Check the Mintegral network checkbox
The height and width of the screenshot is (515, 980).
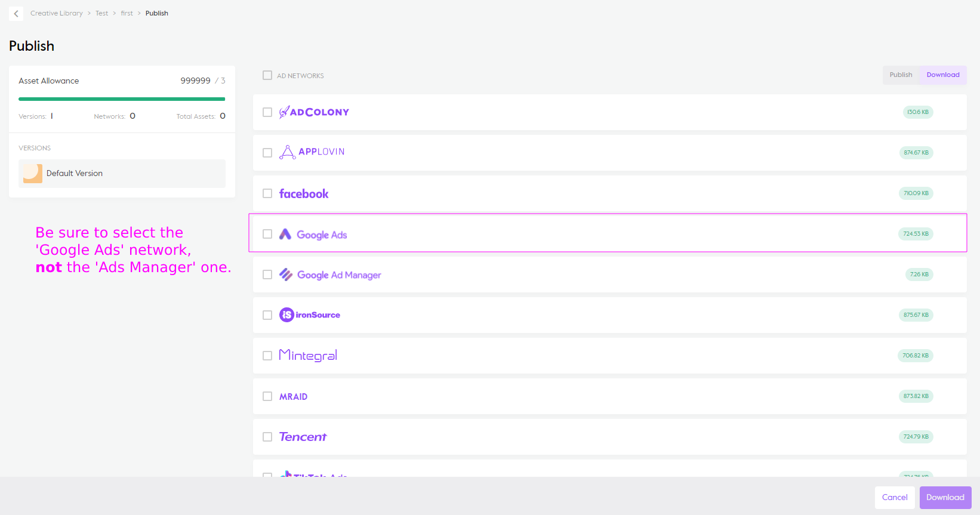[x=267, y=356]
